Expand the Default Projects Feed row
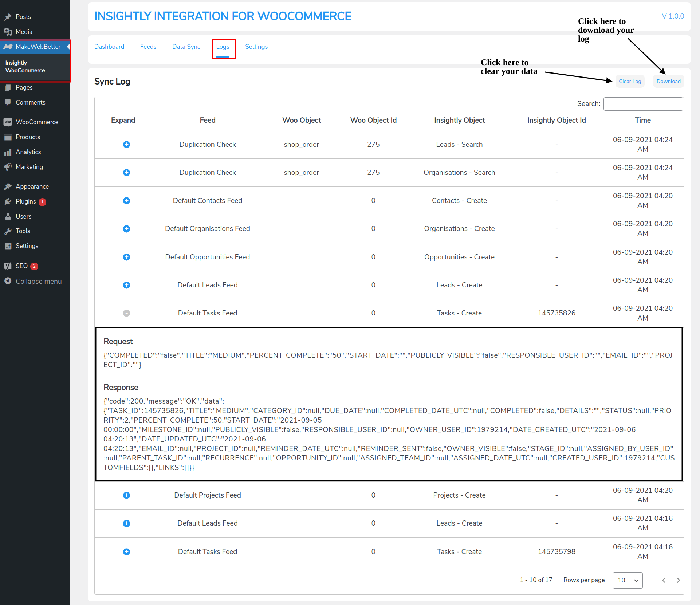Screen dimensions: 700x605 (x=126, y=495)
